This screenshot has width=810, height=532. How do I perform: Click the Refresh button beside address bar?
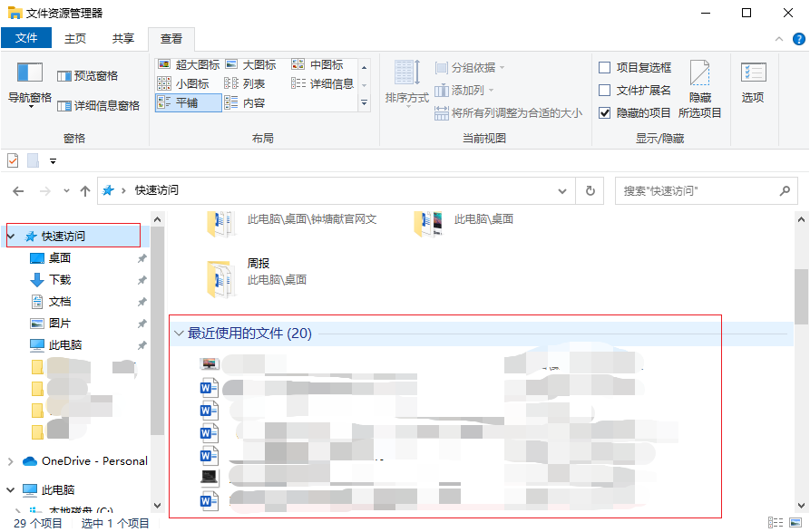coord(590,191)
